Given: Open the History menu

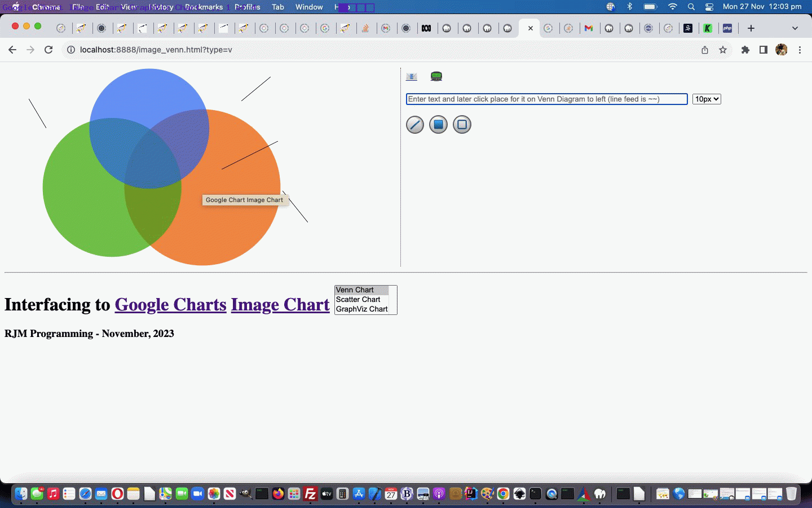Looking at the screenshot, I should pos(161,7).
